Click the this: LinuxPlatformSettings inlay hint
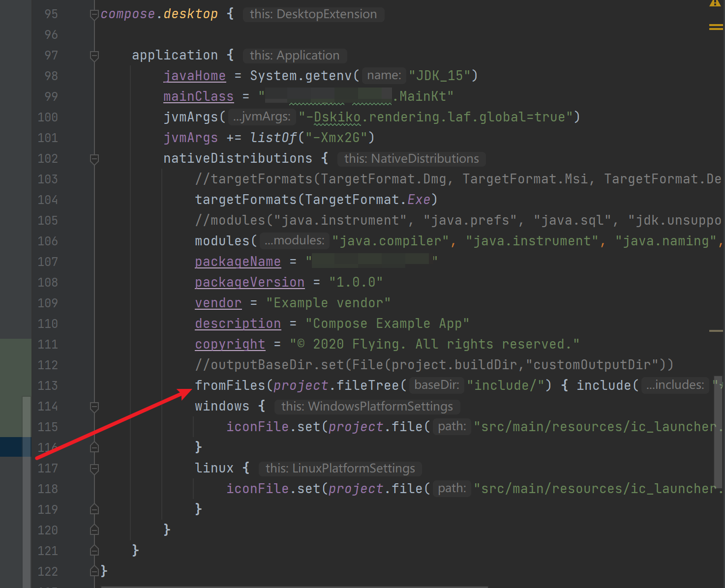This screenshot has width=725, height=588. (x=340, y=468)
